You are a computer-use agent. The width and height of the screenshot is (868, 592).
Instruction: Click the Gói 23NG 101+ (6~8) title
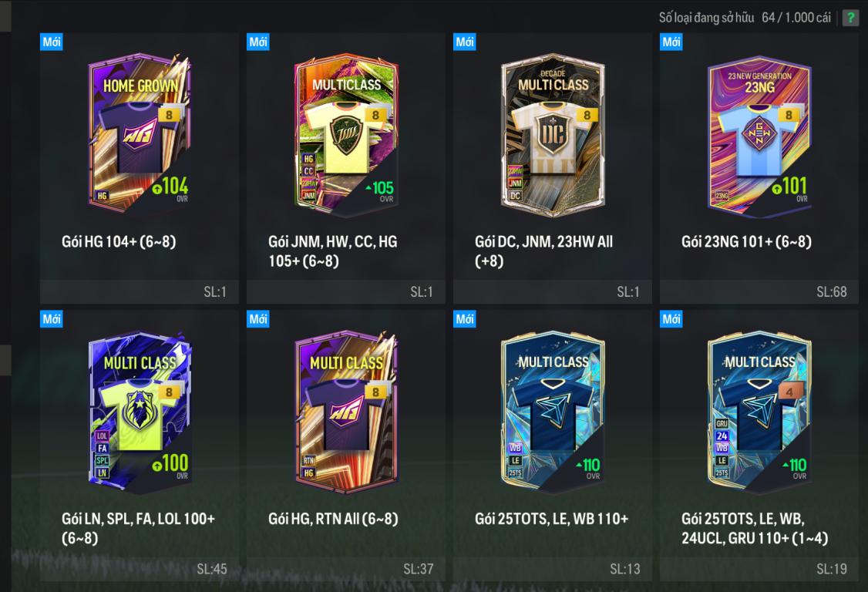[x=746, y=241]
